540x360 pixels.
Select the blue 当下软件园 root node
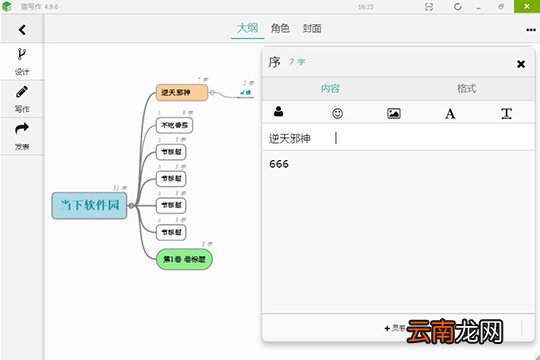90,206
